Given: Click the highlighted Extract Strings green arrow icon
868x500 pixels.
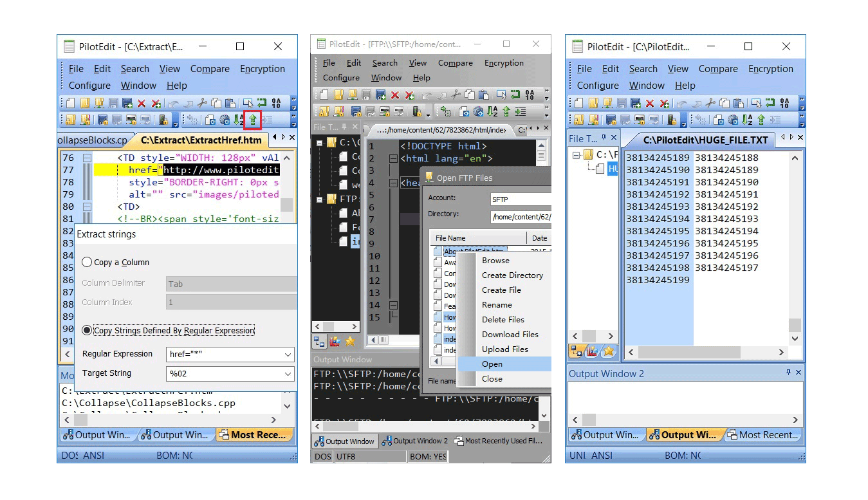Looking at the screenshot, I should point(252,120).
